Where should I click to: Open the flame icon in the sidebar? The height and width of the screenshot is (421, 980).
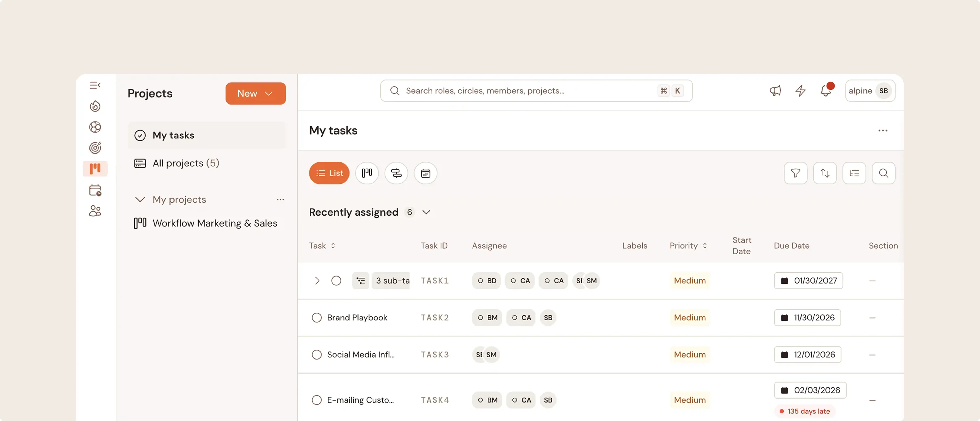(x=95, y=106)
